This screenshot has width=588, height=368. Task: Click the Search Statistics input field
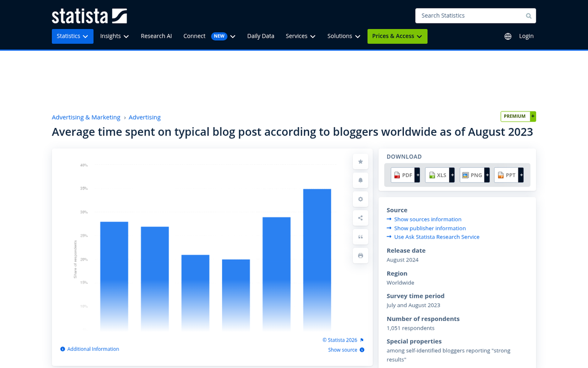point(465,16)
